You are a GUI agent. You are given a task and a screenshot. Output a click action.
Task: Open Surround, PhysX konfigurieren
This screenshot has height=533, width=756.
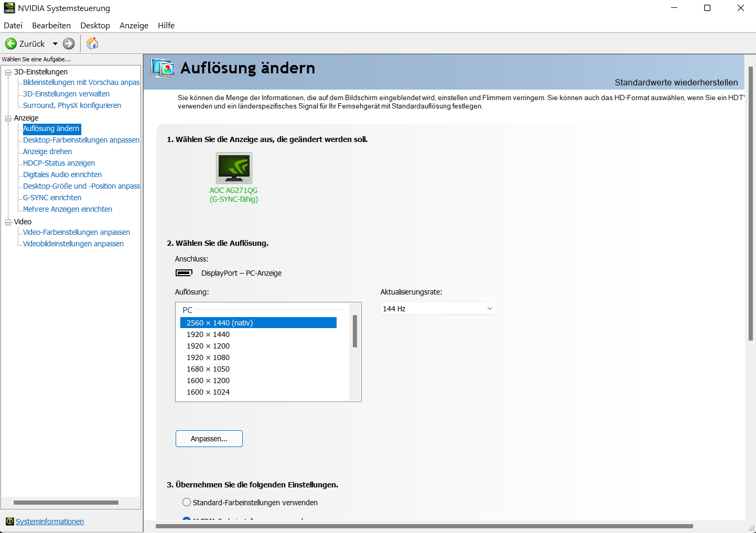pos(72,105)
